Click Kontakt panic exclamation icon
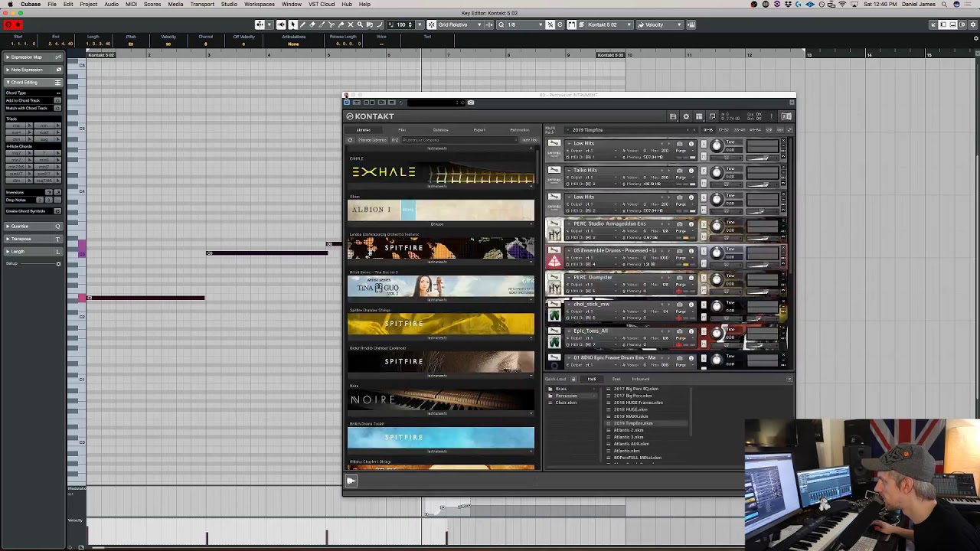The image size is (980, 551). pyautogui.click(x=772, y=116)
